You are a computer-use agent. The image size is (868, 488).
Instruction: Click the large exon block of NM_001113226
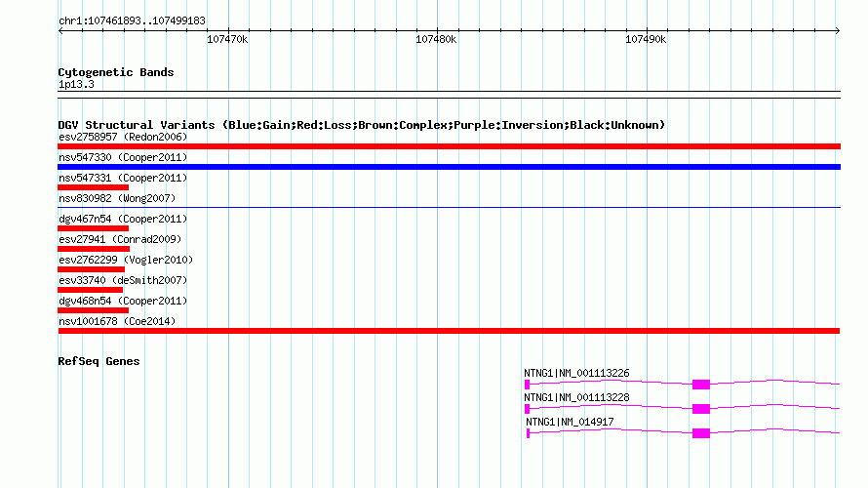[701, 385]
